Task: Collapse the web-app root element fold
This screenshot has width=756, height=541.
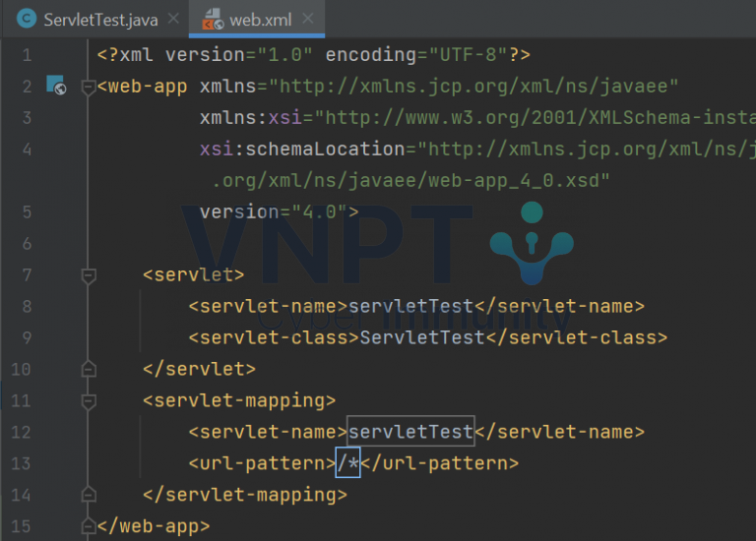Action: (x=89, y=87)
